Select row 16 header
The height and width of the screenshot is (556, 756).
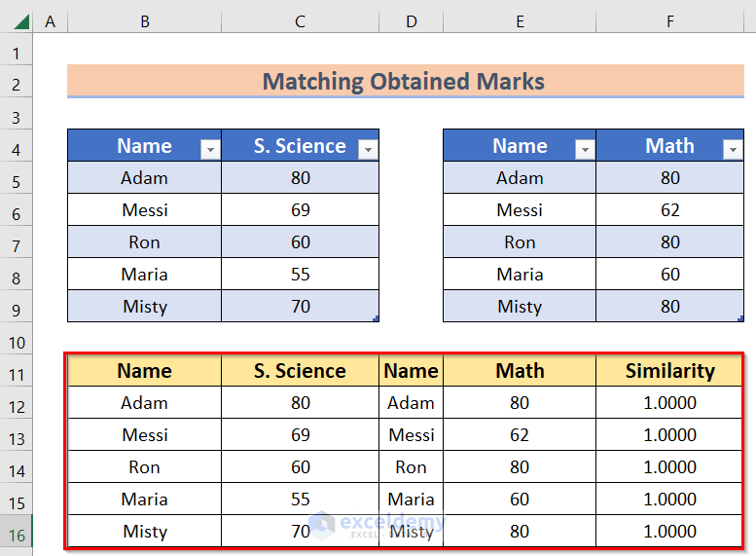18,532
